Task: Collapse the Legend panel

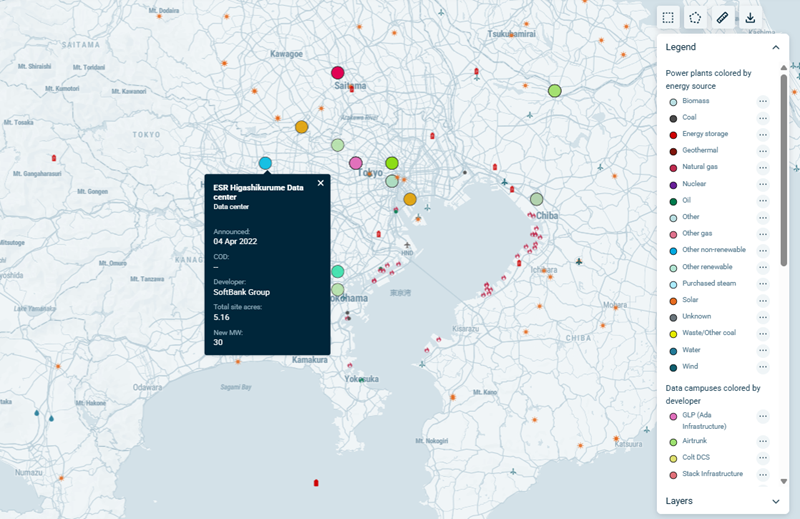Action: tap(775, 47)
